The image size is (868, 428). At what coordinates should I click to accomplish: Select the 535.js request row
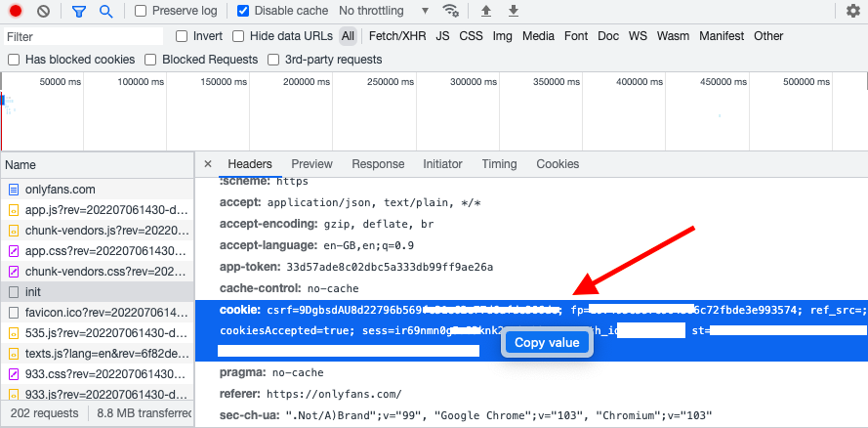pyautogui.click(x=97, y=333)
